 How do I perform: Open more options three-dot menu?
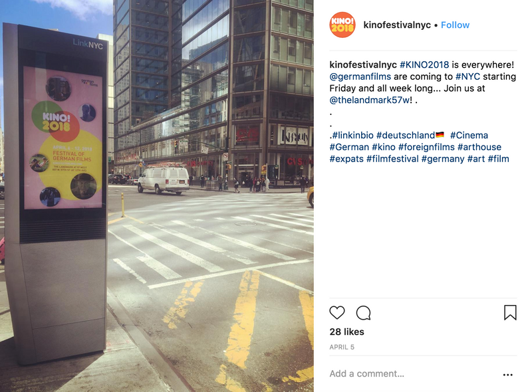tap(508, 374)
